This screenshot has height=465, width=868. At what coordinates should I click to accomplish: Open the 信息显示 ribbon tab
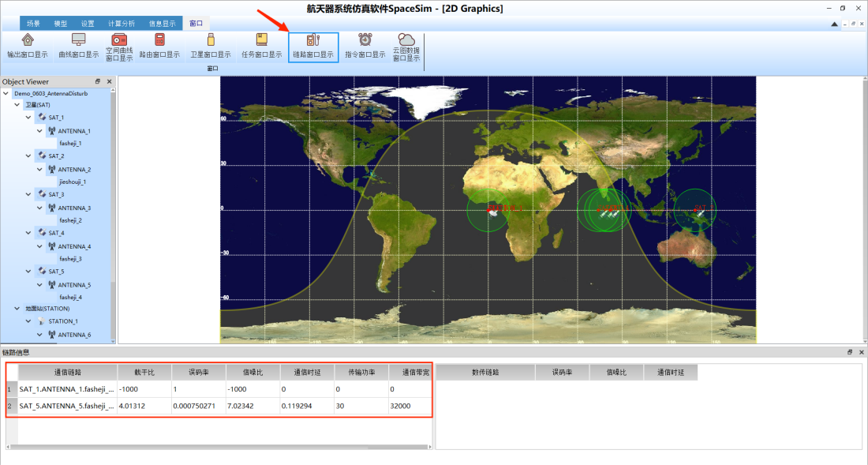162,23
